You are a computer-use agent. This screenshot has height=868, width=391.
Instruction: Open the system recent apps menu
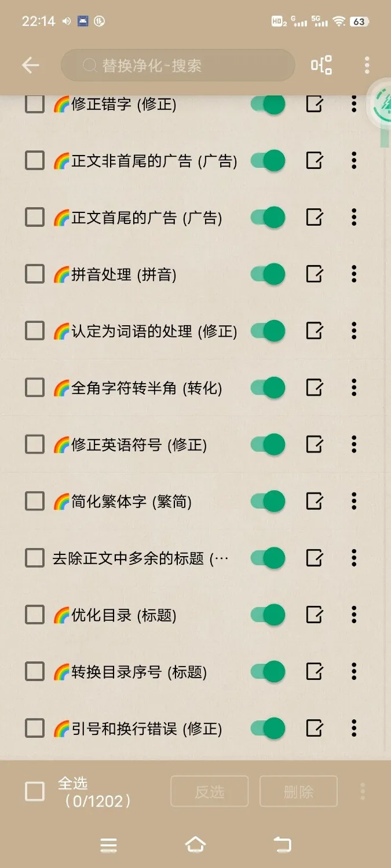tap(109, 845)
